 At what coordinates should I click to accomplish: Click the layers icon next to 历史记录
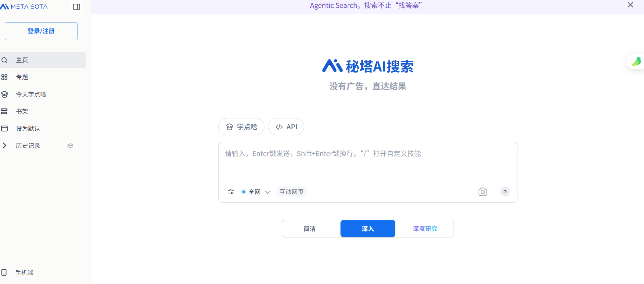coord(70,146)
